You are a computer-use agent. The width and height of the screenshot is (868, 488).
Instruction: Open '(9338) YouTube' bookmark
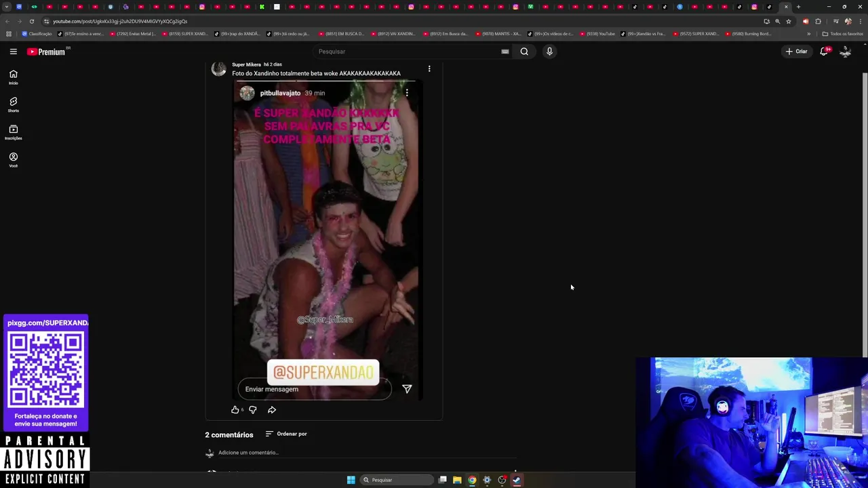pyautogui.click(x=597, y=34)
